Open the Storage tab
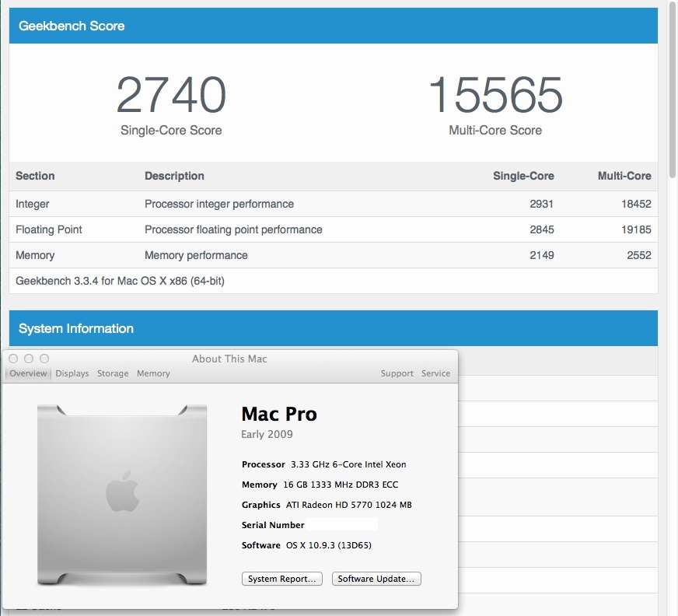 [x=113, y=373]
